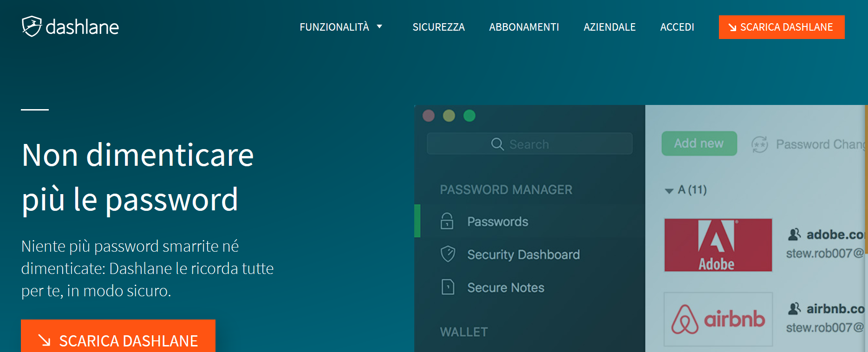Image resolution: width=868 pixels, height=352 pixels.
Task: Click the Accedi login link
Action: click(677, 27)
